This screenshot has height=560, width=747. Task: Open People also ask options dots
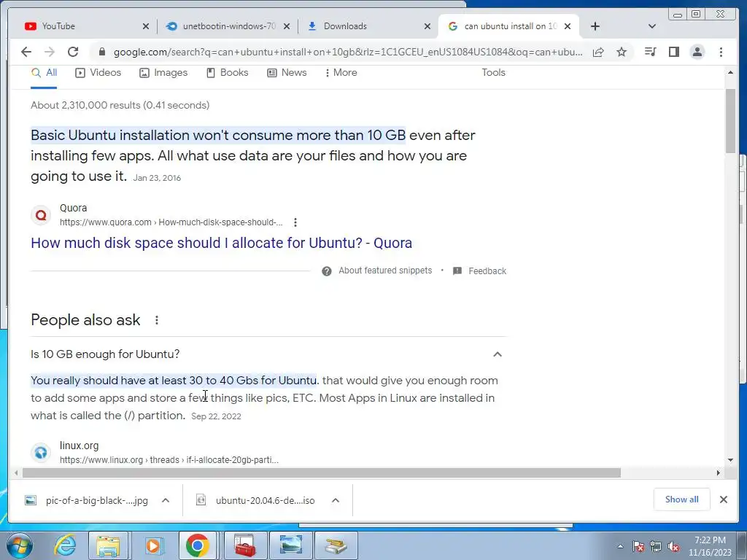pyautogui.click(x=157, y=320)
